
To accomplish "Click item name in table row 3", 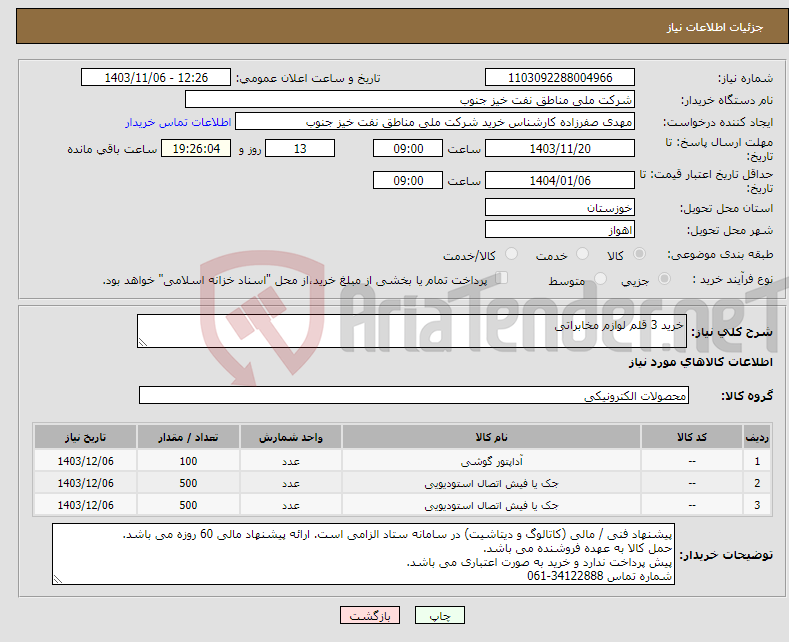I will (x=491, y=505).
